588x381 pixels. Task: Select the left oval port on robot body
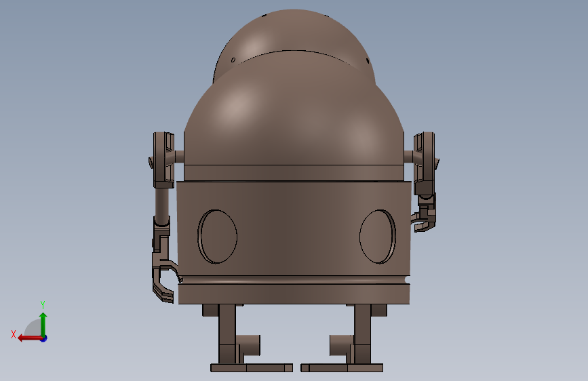tap(218, 237)
